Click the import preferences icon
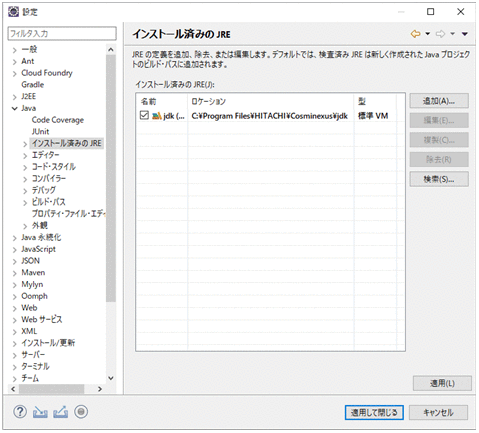479x433 pixels. 40,412
